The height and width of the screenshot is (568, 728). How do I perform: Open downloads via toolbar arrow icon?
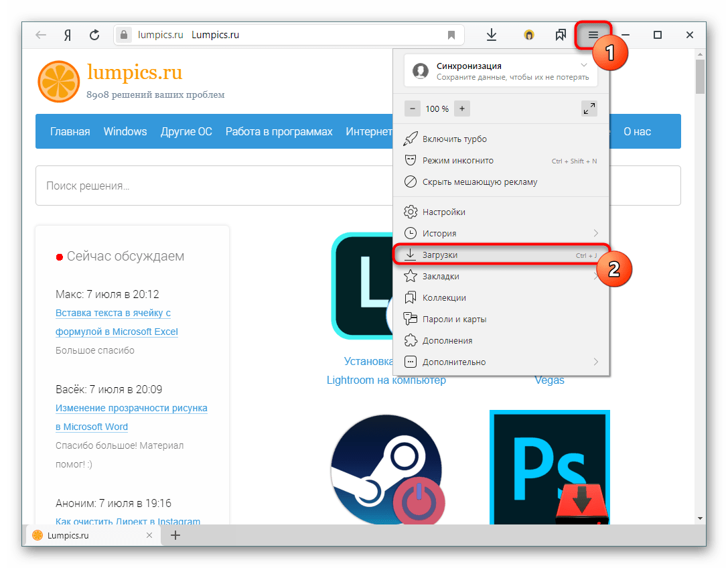[492, 35]
